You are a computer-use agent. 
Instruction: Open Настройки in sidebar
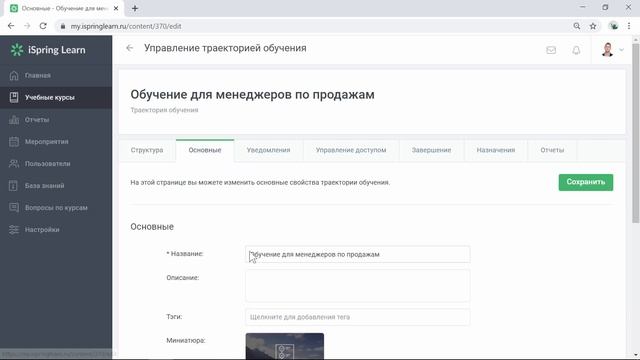tap(42, 230)
